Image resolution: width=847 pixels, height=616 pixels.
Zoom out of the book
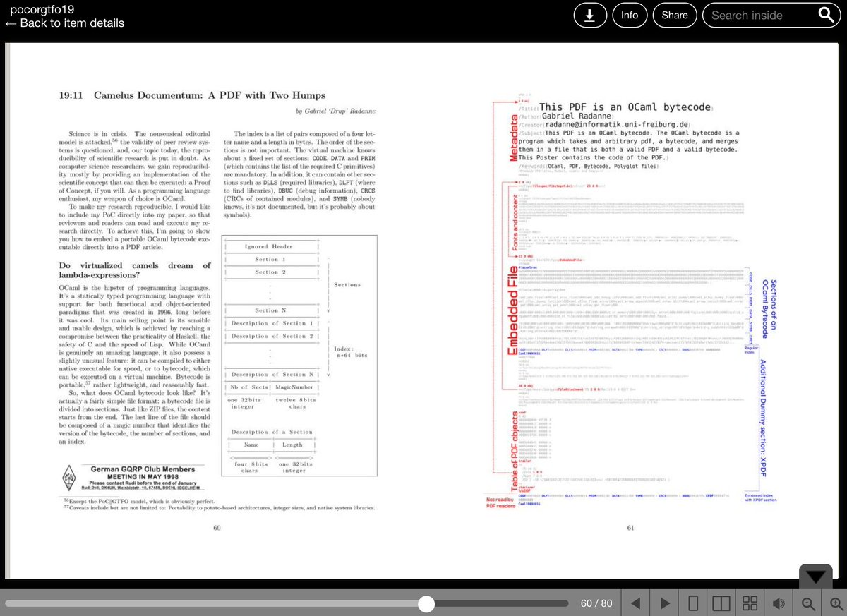click(808, 603)
